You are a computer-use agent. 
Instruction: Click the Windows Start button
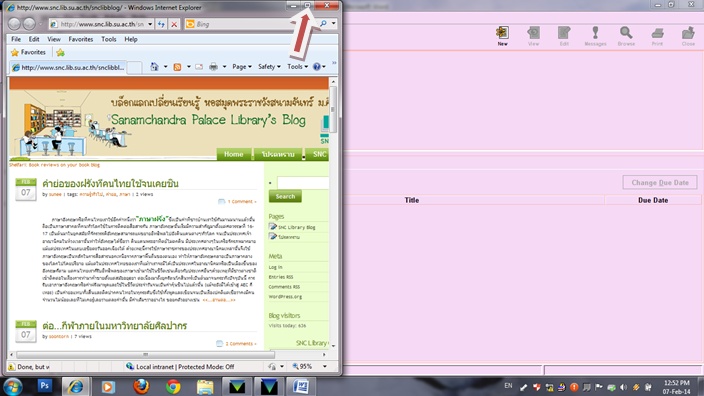(x=13, y=387)
